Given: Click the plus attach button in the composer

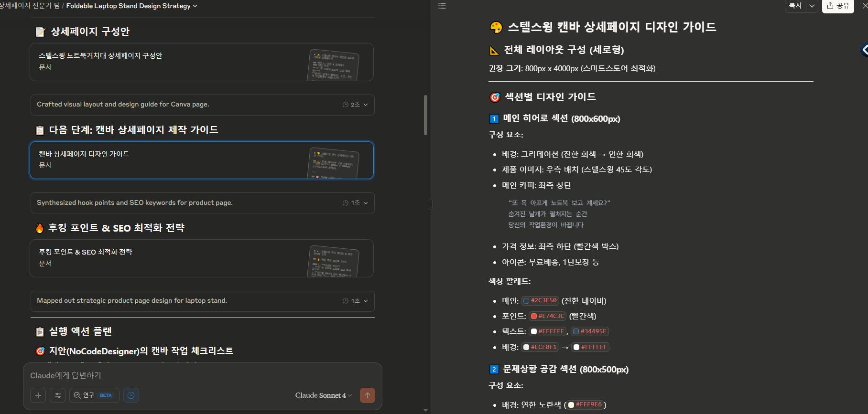Looking at the screenshot, I should pos(38,395).
